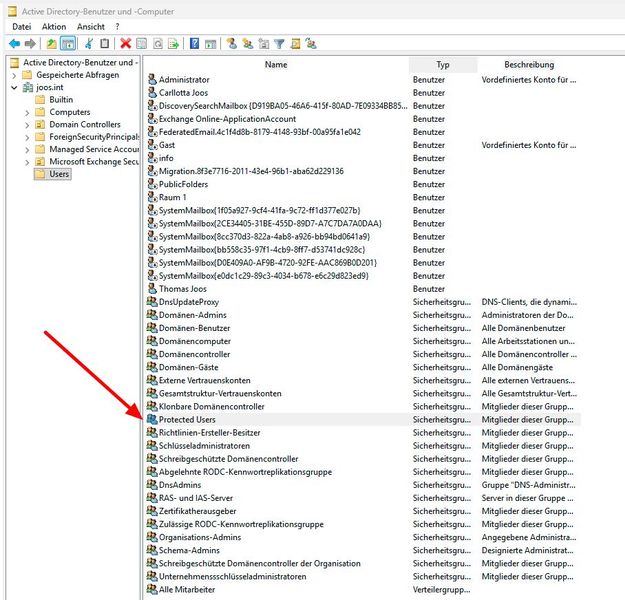Click the Protected Users group icon
Screen dimensions: 625x600
tap(152, 419)
